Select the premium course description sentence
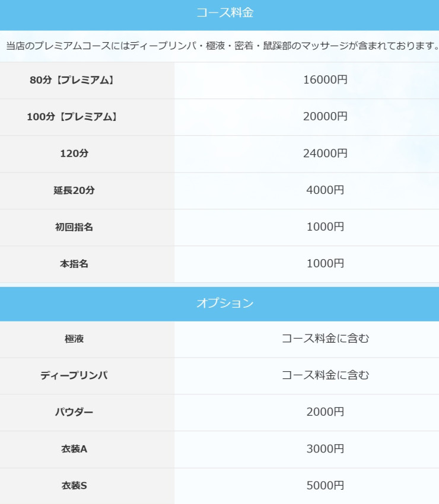 point(222,46)
